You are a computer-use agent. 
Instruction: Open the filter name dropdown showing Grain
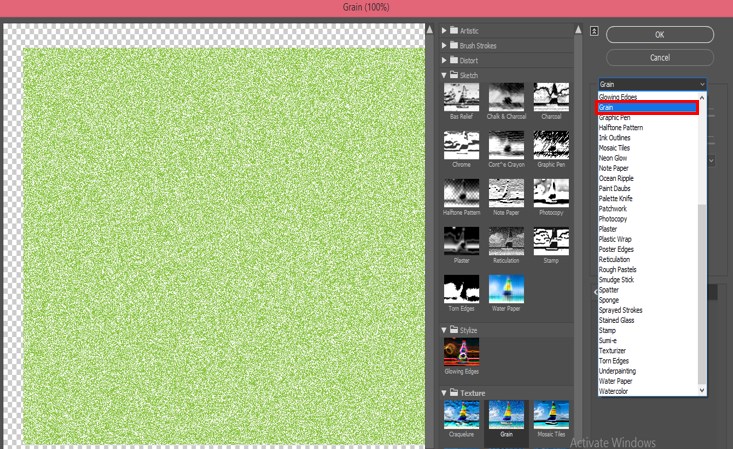click(652, 84)
